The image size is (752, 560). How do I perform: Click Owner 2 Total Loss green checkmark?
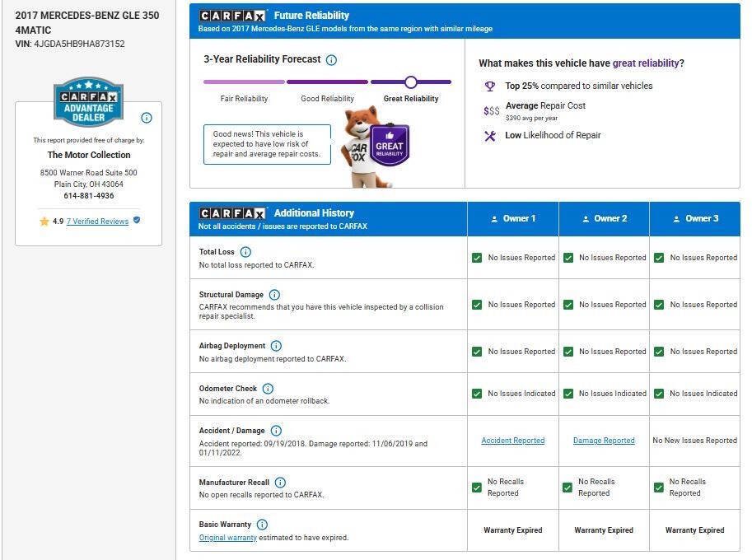(x=568, y=258)
